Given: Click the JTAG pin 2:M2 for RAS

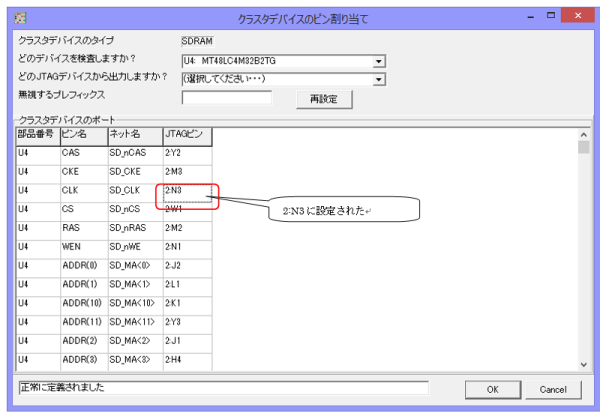Looking at the screenshot, I should pyautogui.click(x=187, y=226).
